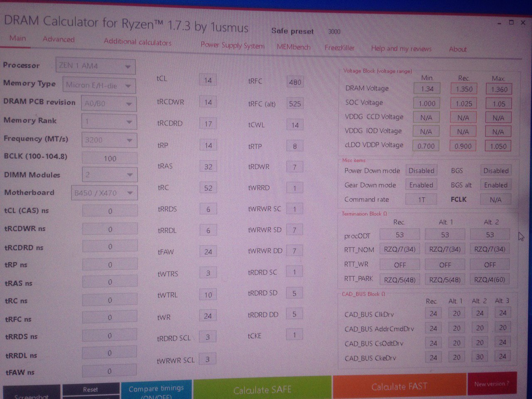
Task: Click the tWTRL value 10
Action: (x=208, y=295)
